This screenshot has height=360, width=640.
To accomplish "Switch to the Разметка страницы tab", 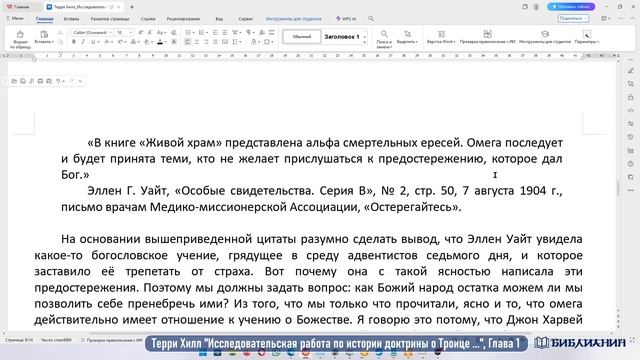I will pos(110,19).
